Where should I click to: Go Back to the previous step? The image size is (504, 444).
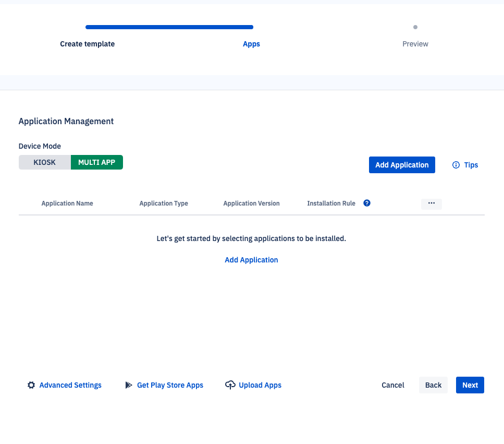433,385
